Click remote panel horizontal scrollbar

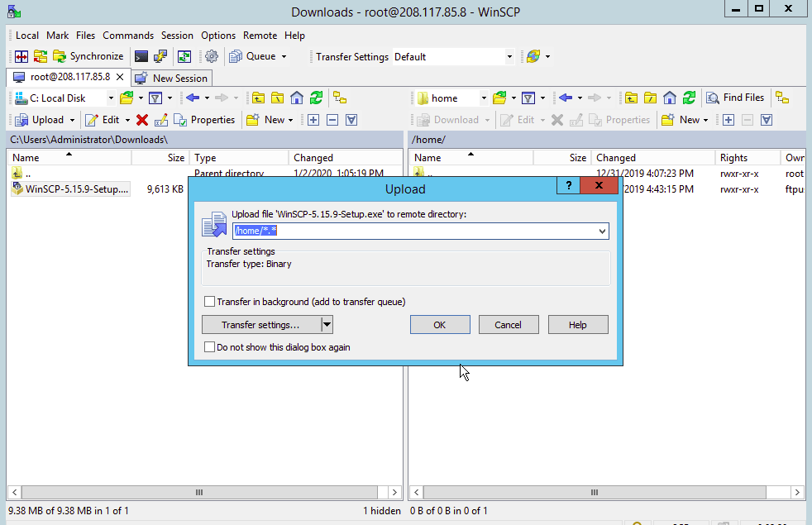tap(595, 493)
